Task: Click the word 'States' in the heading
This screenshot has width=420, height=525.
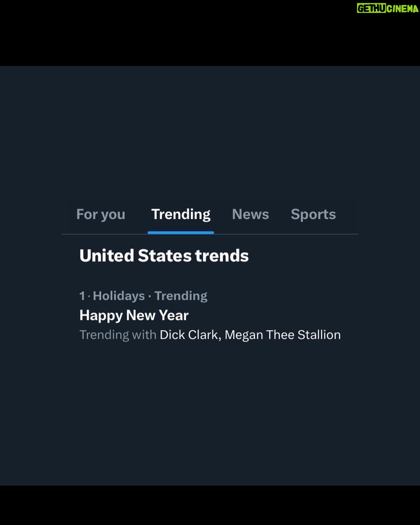Action: 165,256
